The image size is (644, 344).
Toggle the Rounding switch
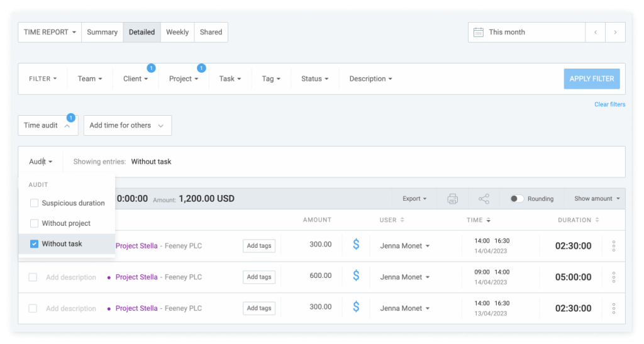click(x=517, y=199)
